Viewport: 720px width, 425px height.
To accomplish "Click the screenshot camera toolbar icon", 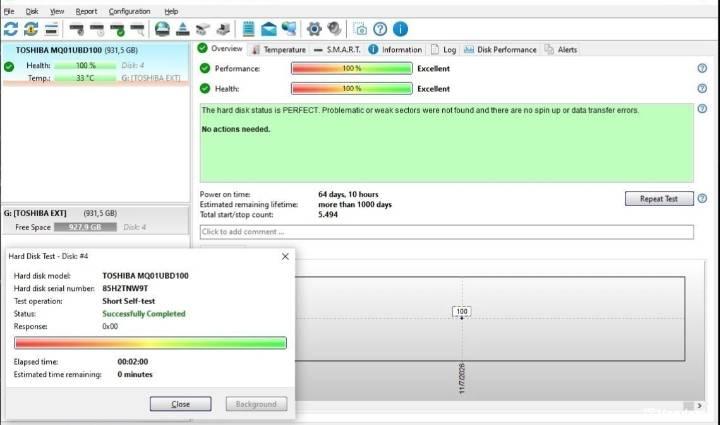I will coord(360,29).
